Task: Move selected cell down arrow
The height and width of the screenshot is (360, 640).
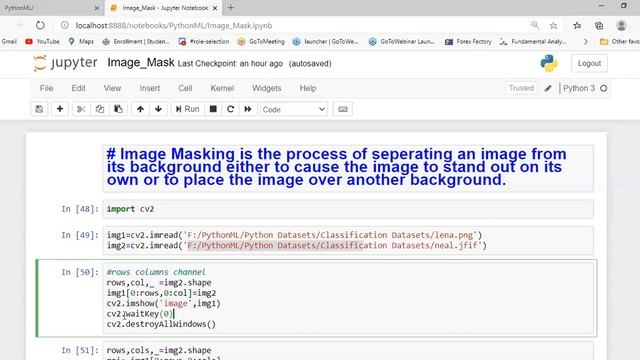Action: point(158,109)
